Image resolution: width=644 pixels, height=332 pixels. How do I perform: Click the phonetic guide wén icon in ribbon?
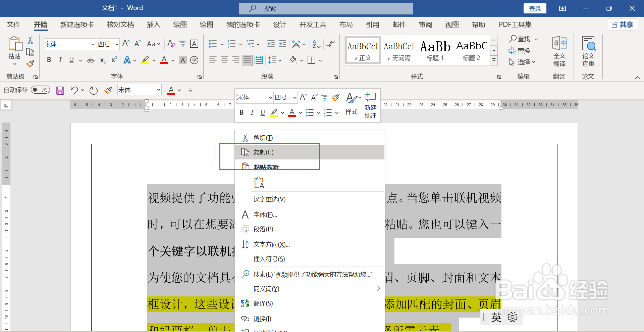tap(183, 44)
